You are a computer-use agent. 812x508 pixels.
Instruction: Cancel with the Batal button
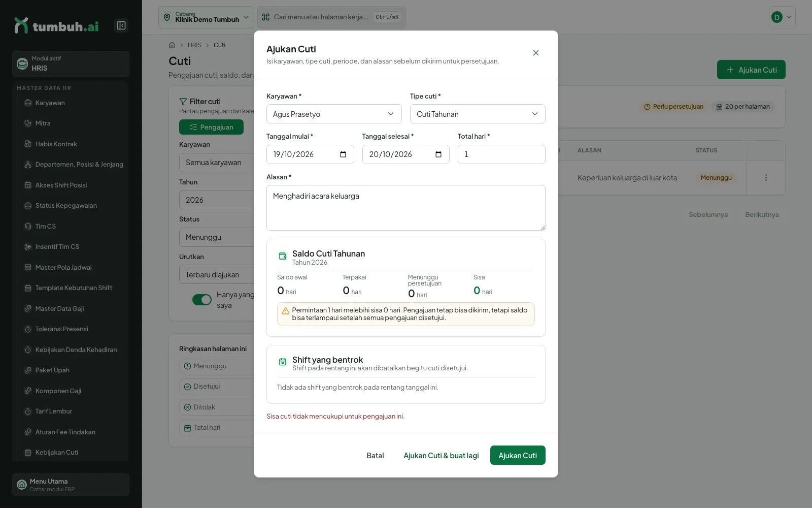(375, 456)
